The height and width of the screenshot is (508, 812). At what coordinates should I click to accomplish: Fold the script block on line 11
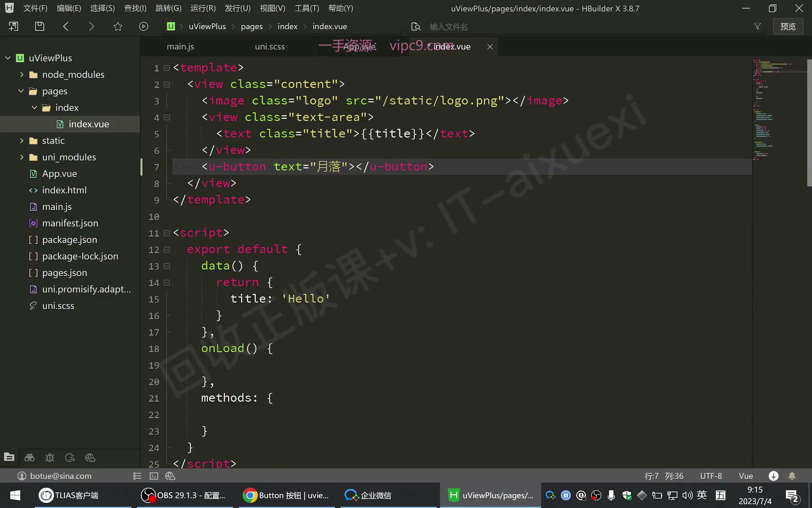(167, 233)
